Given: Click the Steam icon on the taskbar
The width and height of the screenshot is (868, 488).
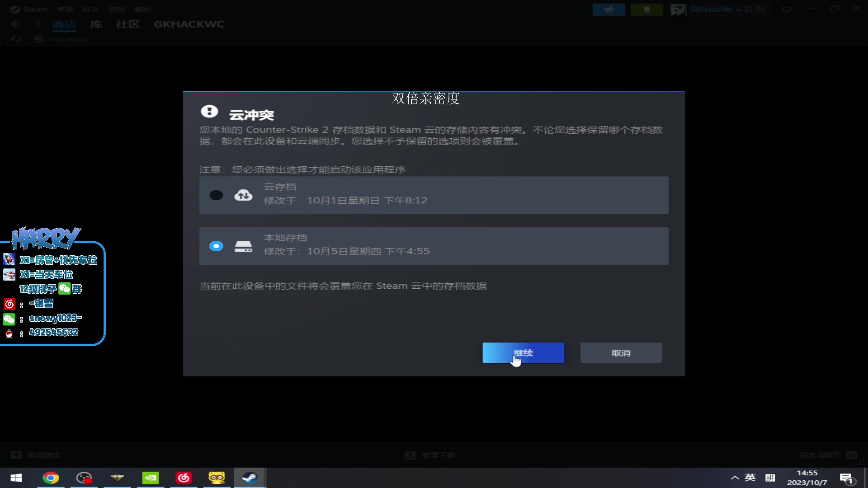Looking at the screenshot, I should pyautogui.click(x=250, y=478).
